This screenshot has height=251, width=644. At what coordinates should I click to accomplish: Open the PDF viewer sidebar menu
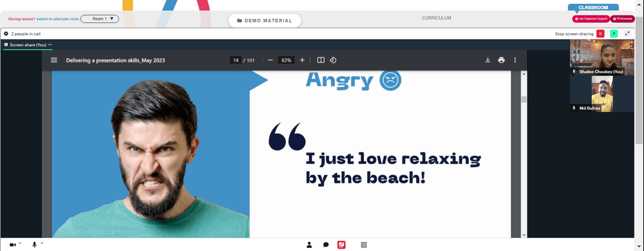[x=54, y=60]
